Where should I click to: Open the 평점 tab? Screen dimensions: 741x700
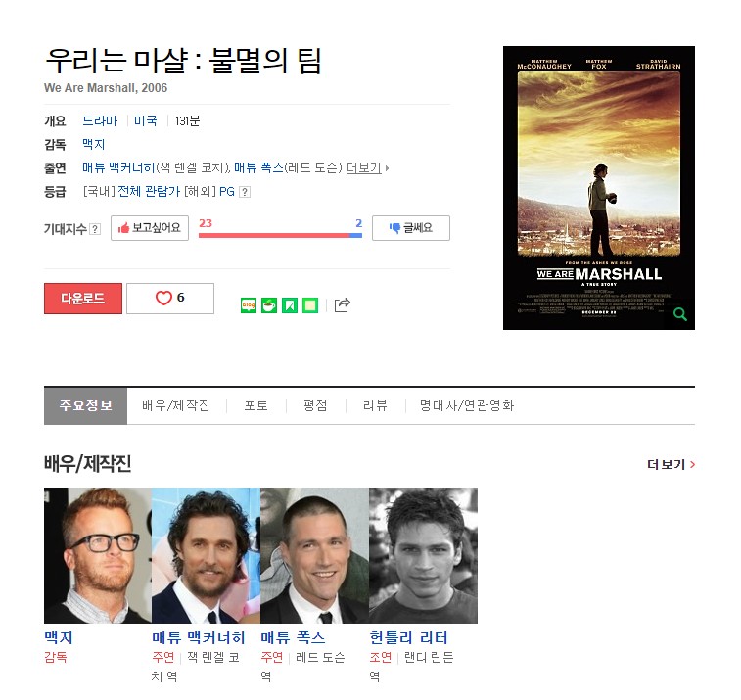point(315,406)
